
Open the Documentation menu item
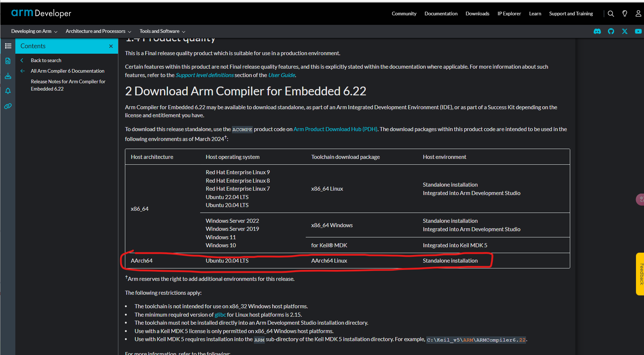tap(441, 14)
